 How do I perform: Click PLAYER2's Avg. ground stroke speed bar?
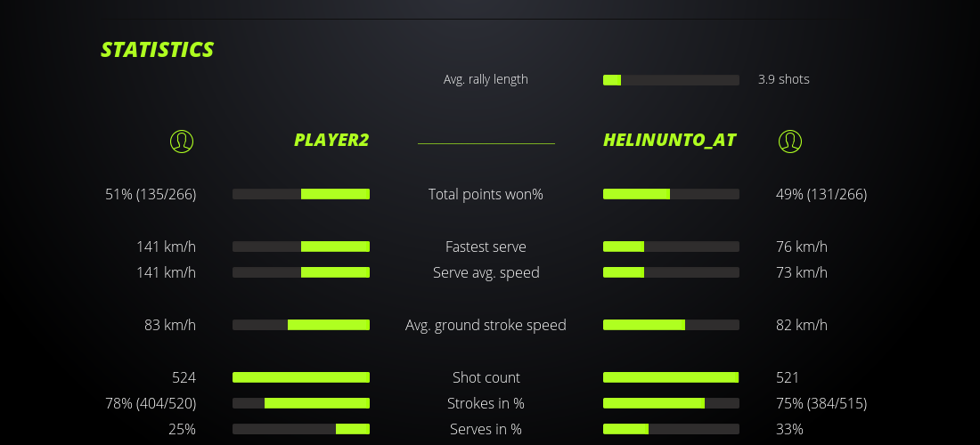tap(301, 325)
